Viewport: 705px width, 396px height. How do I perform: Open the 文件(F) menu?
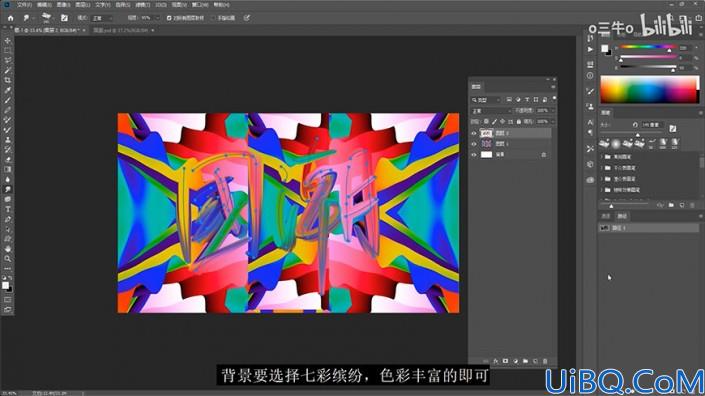tap(24, 5)
